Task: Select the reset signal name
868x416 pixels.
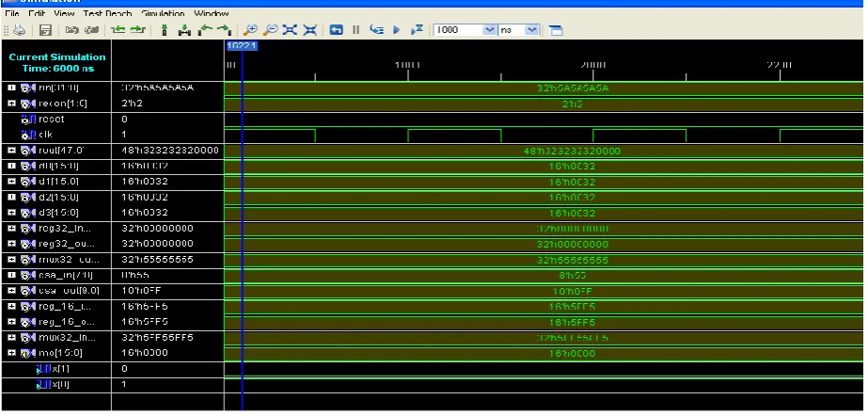Action: pos(51,120)
